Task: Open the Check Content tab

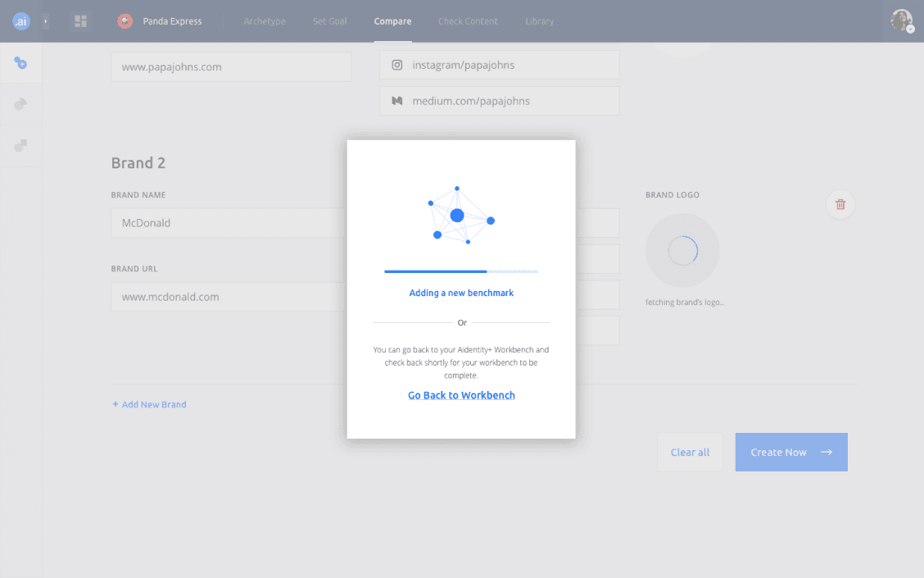Action: [x=468, y=21]
